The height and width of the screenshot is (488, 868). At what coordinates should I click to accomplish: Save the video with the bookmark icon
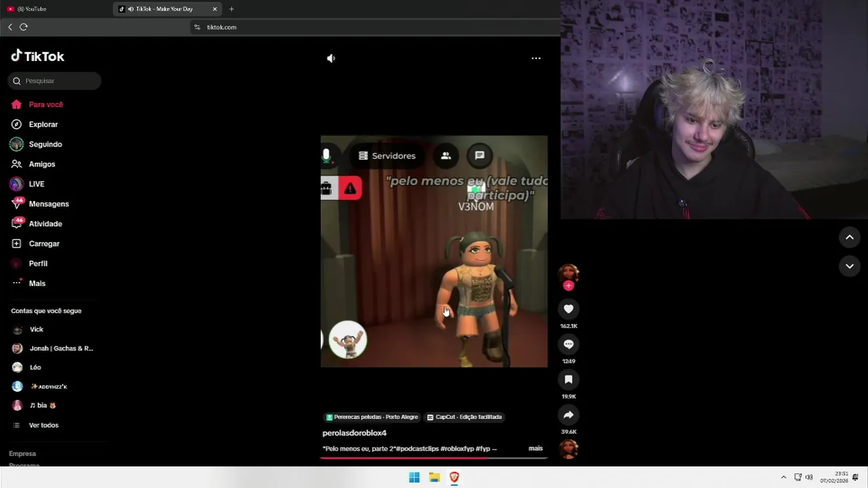pyautogui.click(x=568, y=380)
